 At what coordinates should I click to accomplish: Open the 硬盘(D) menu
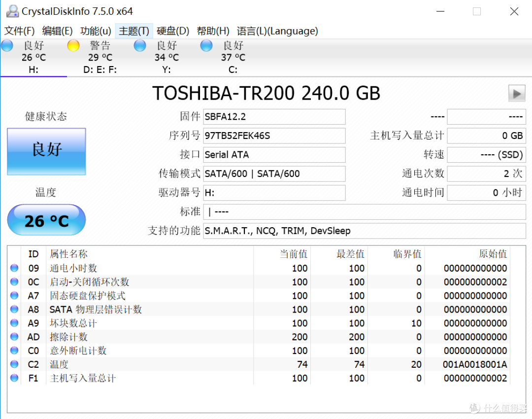173,31
